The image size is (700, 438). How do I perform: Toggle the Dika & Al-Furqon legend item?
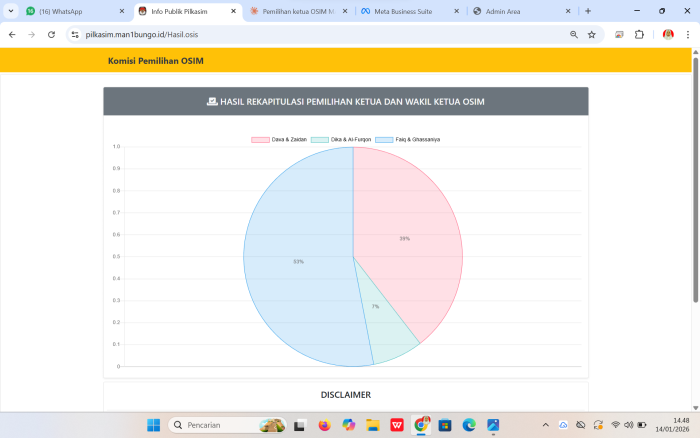click(345, 139)
